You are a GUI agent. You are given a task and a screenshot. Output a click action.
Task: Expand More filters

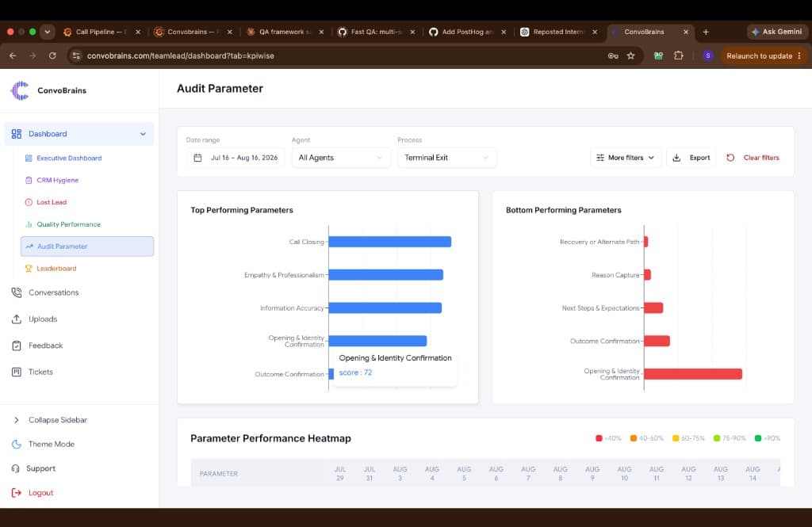pyautogui.click(x=625, y=158)
